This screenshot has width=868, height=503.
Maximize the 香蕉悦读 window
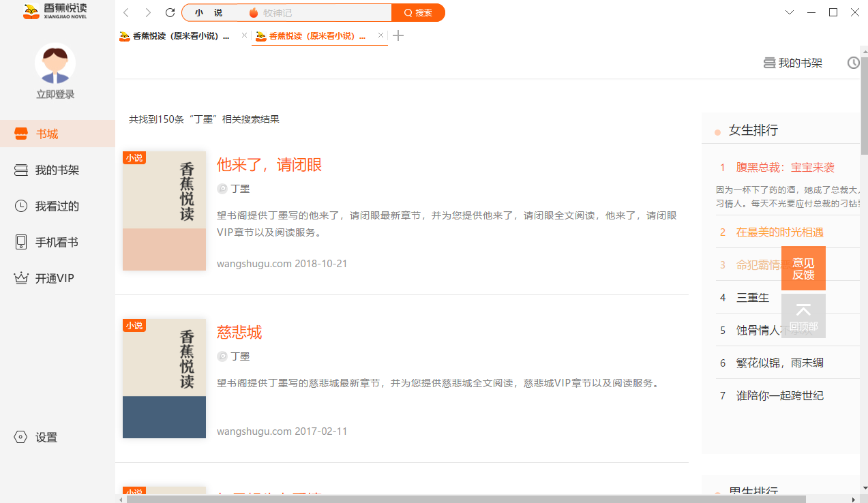833,12
